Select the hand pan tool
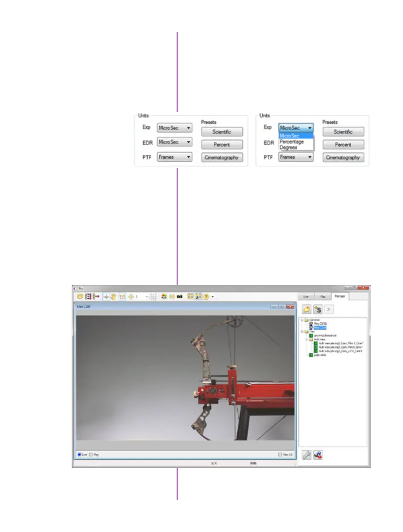Image resolution: width=403 pixels, height=532 pixels. [113, 296]
